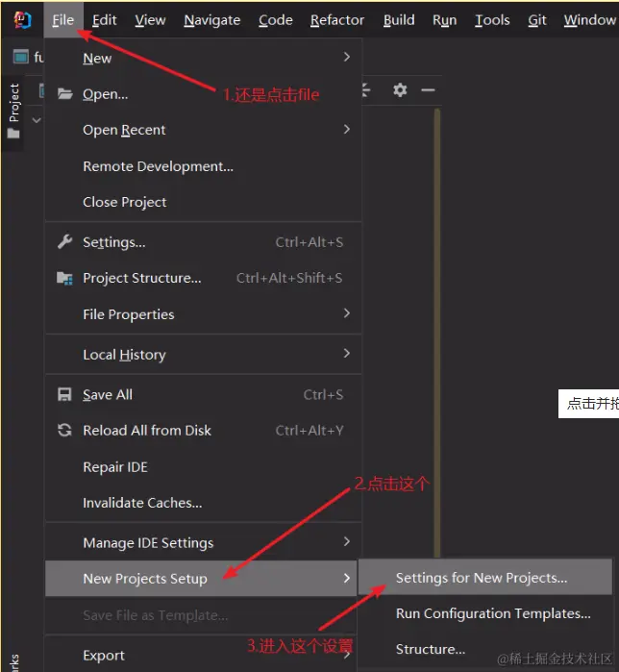The image size is (619, 672).
Task: Expand the New submenu
Action: pos(204,58)
